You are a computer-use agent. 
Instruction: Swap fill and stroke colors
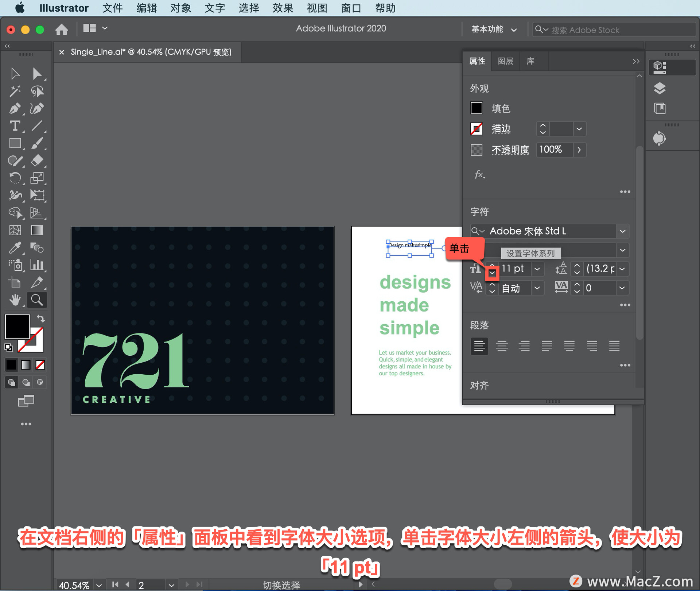(x=41, y=318)
